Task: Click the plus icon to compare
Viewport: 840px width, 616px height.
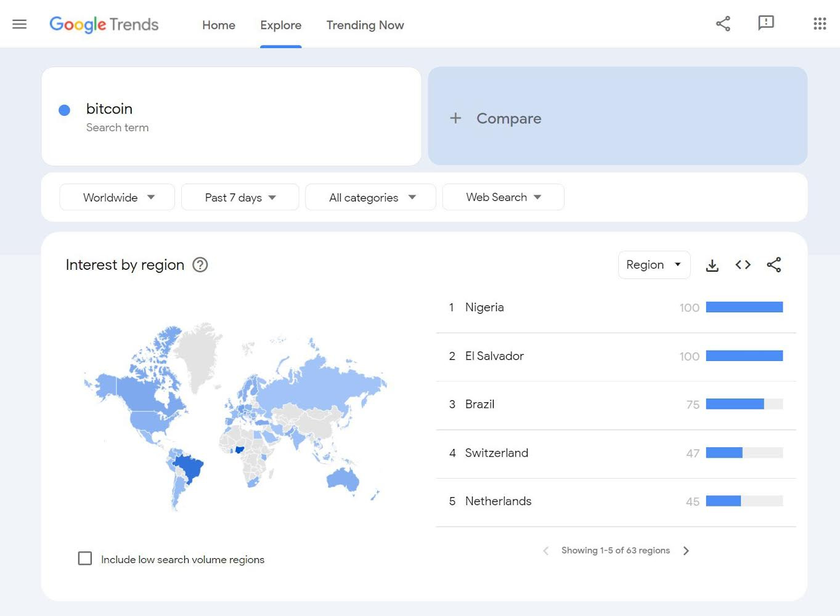Action: tap(455, 118)
